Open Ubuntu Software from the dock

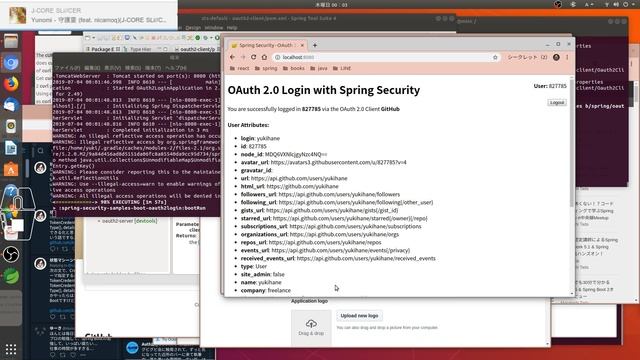tap(11, 169)
